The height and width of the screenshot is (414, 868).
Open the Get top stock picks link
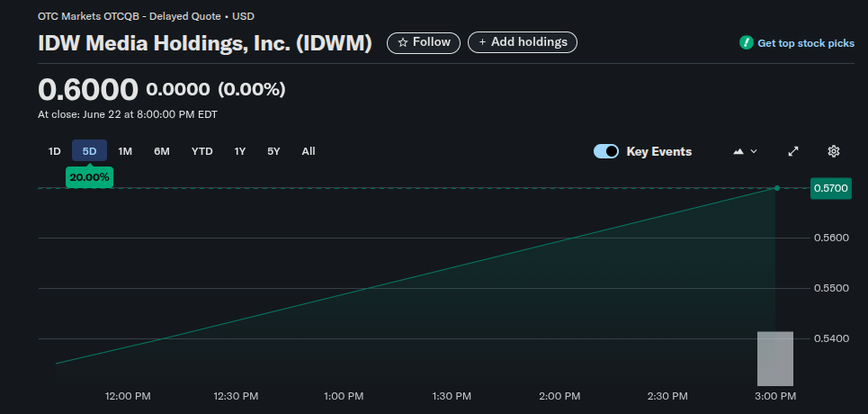(805, 43)
